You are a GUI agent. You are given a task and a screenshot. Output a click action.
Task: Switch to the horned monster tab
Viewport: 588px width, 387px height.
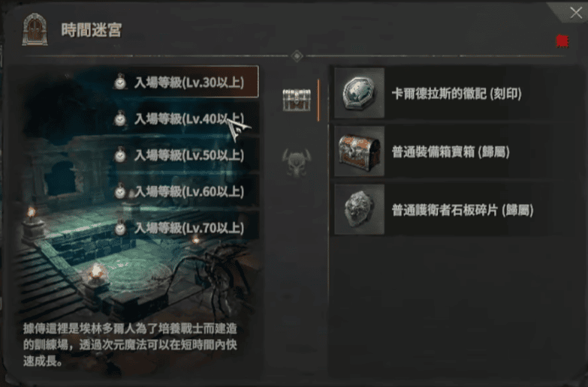click(297, 162)
